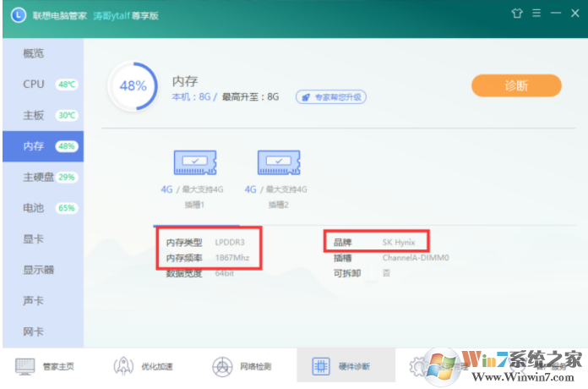Close the 联想电脑管家 window
This screenshot has width=588, height=389.
pos(574,14)
